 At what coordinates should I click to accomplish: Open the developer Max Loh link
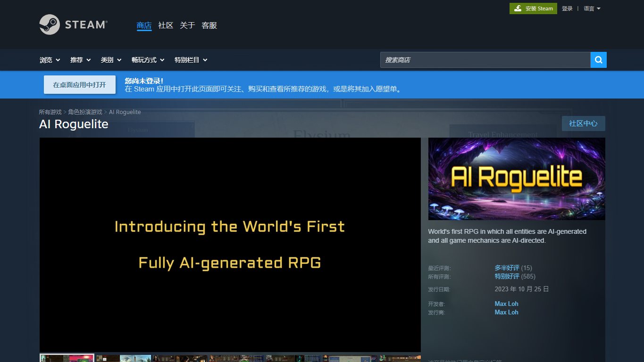click(507, 304)
